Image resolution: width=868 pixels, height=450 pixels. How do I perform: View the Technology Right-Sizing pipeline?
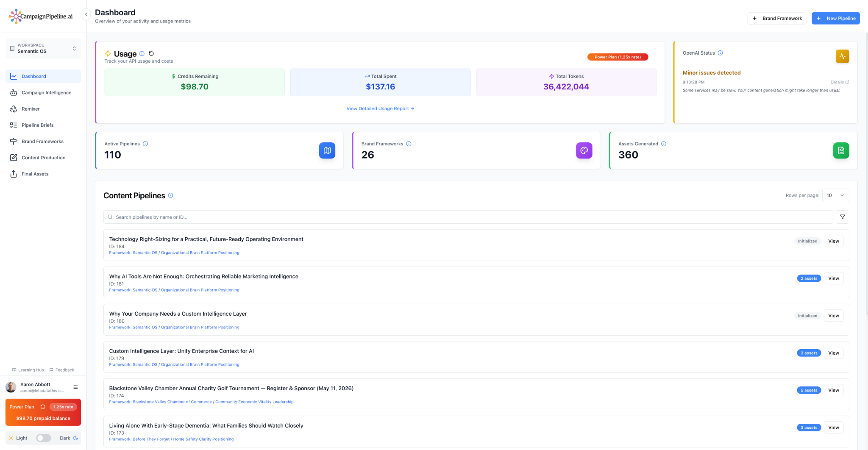click(x=833, y=241)
